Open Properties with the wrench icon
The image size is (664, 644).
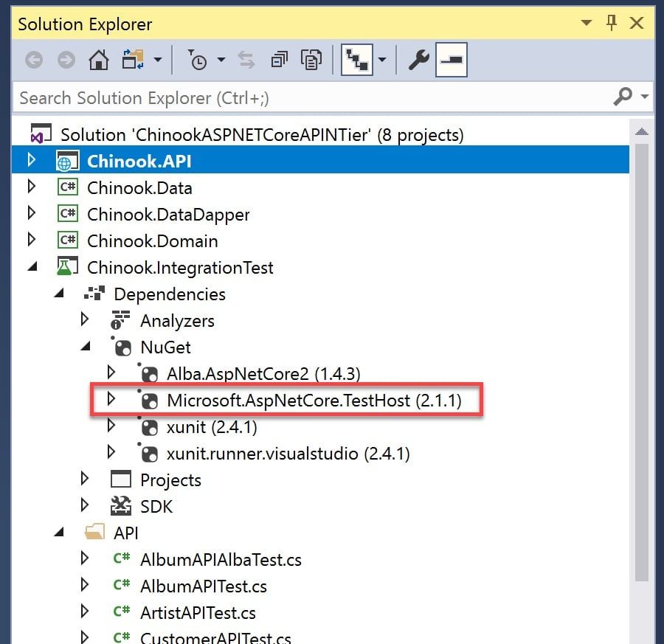[418, 60]
